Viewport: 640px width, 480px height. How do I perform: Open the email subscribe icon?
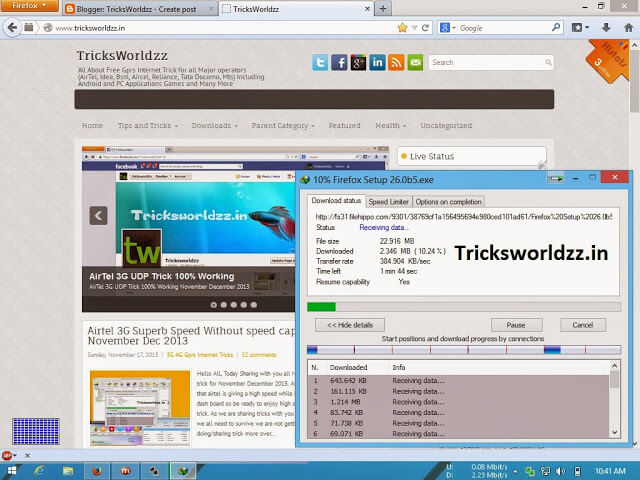coord(415,62)
